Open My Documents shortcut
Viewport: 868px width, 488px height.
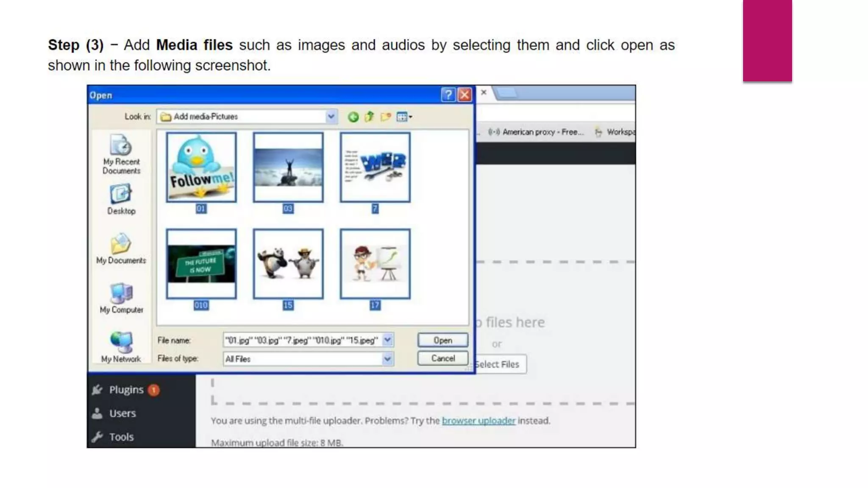point(121,249)
